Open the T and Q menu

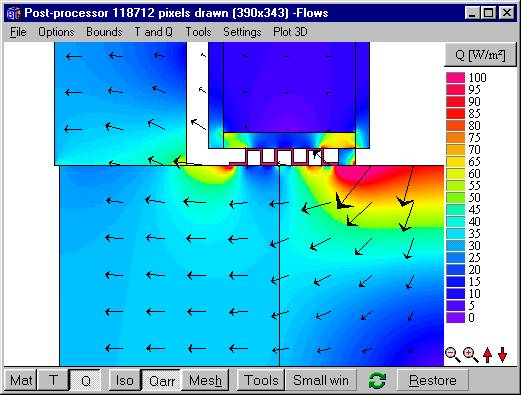coord(153,32)
